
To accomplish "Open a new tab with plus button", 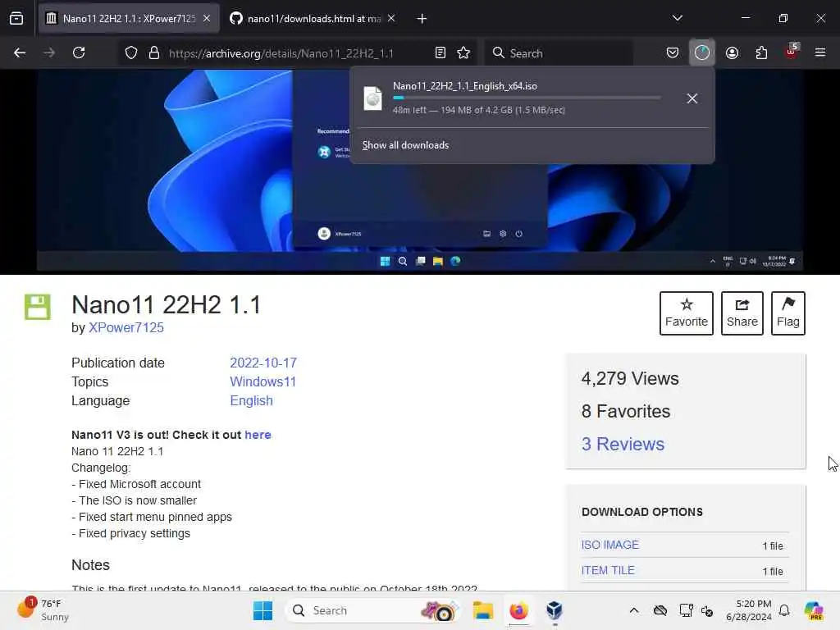I will coord(422,19).
